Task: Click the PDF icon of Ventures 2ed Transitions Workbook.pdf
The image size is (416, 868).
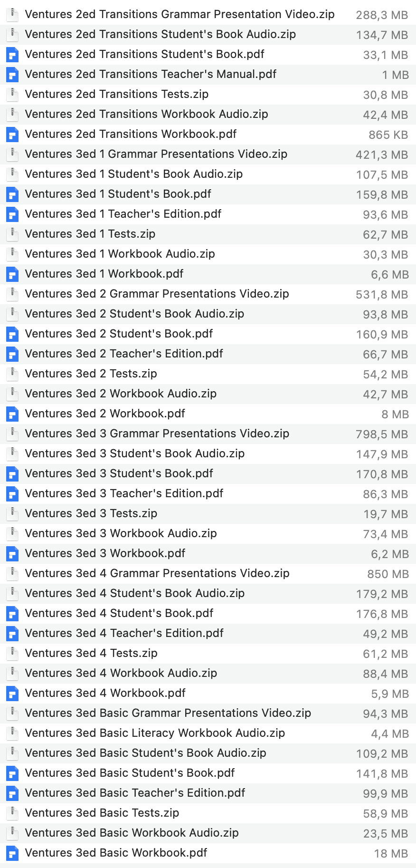Action: [12, 135]
